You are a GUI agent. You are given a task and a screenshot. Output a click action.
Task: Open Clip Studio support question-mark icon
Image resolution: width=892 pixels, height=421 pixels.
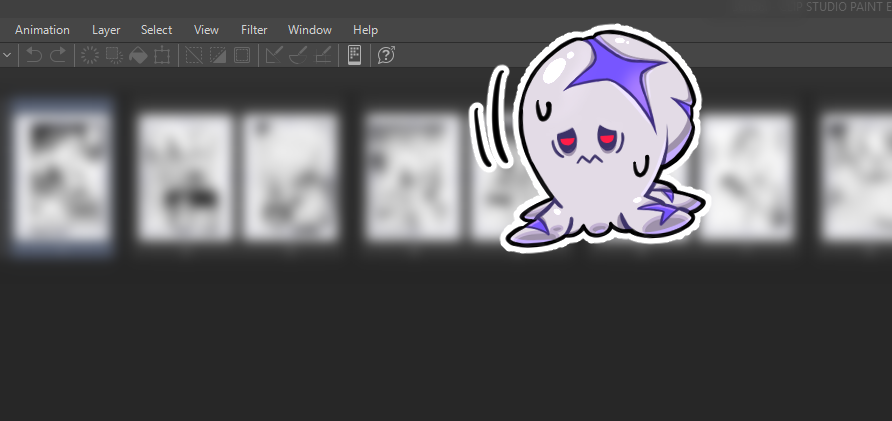coord(386,55)
